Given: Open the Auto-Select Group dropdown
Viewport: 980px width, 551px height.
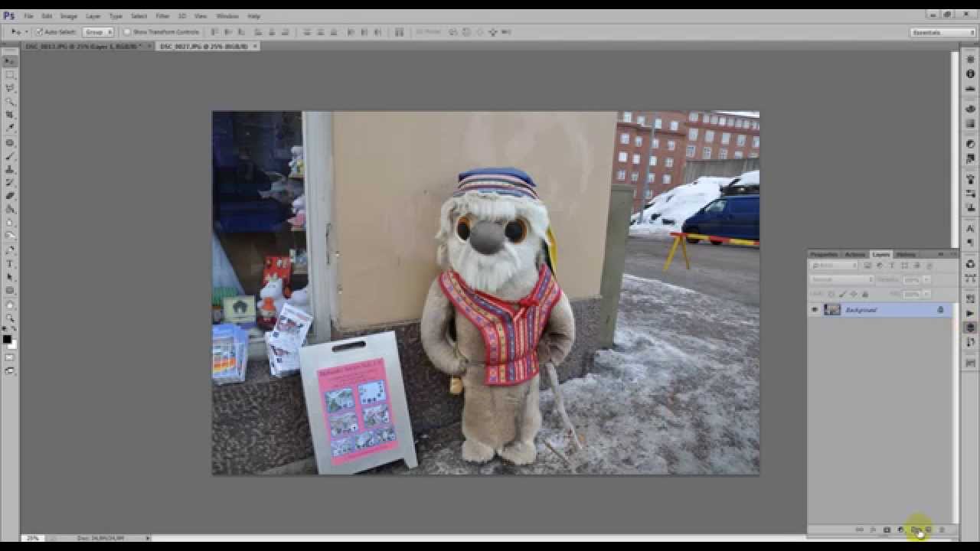Looking at the screenshot, I should [98, 32].
